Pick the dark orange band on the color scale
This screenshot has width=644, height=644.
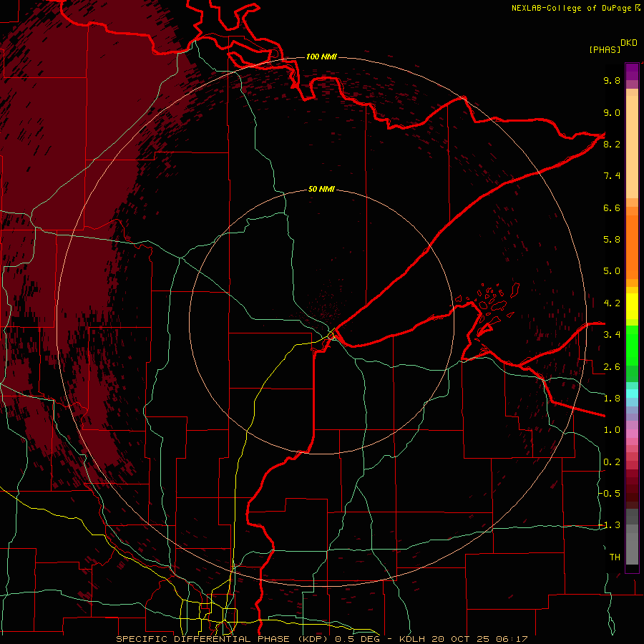(632, 247)
